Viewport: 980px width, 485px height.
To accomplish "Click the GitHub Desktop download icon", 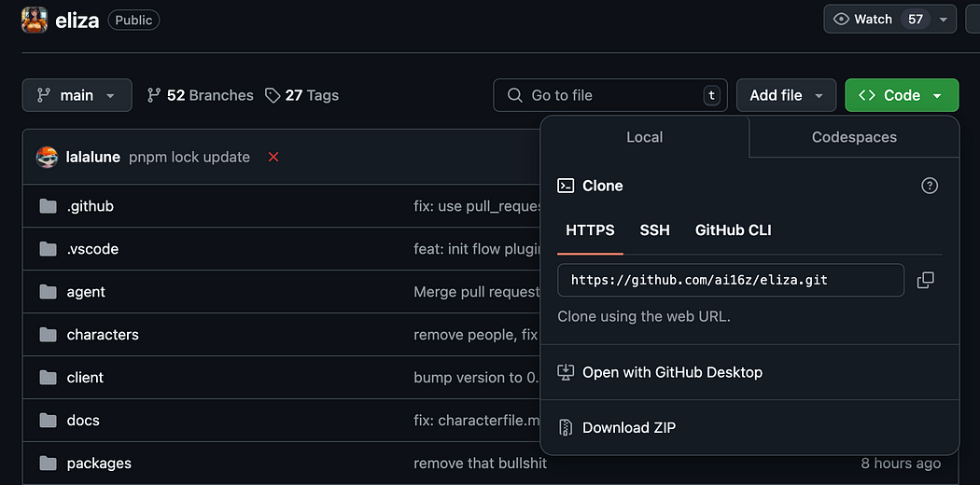I will [565, 373].
